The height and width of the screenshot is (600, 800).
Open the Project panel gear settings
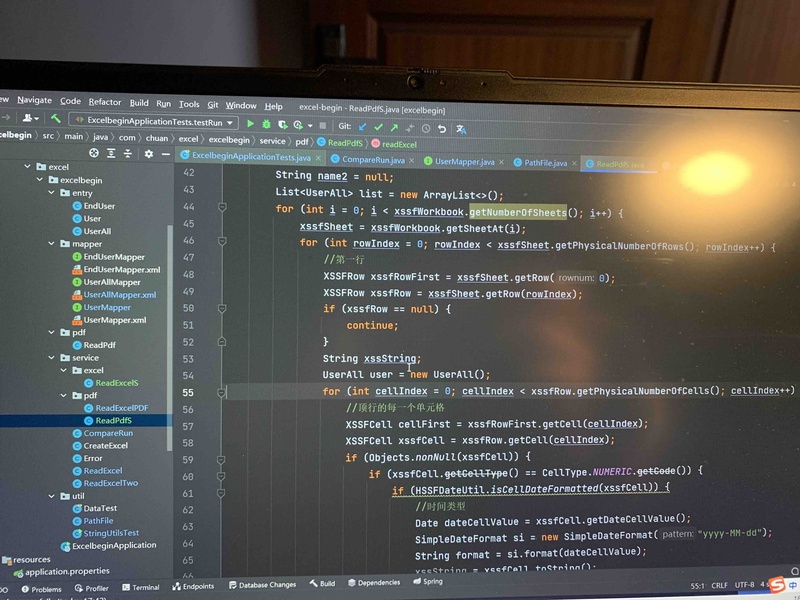148,154
